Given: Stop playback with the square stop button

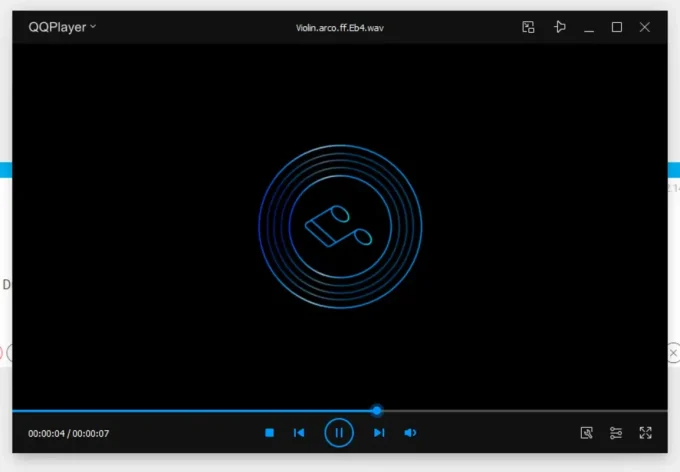Looking at the screenshot, I should click(269, 433).
